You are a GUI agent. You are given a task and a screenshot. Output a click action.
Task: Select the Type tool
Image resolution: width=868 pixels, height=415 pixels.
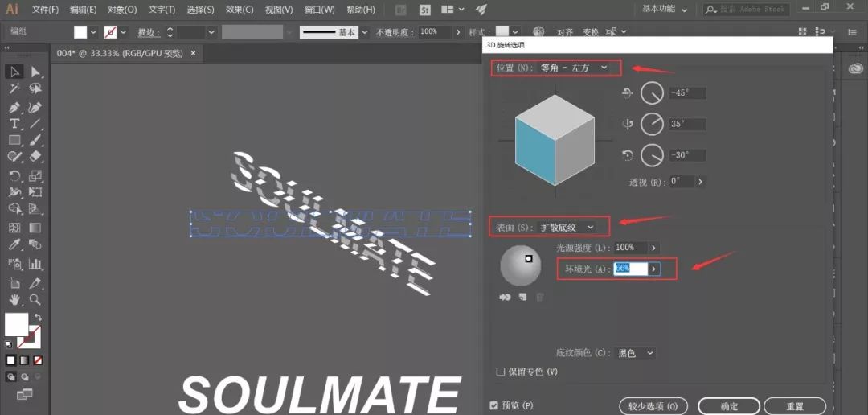14,124
